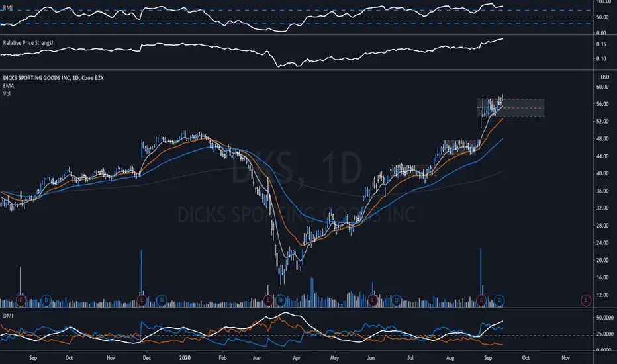Click the 40.00 price axis label
Image resolution: width=617 pixels, height=364 pixels.
602,173
